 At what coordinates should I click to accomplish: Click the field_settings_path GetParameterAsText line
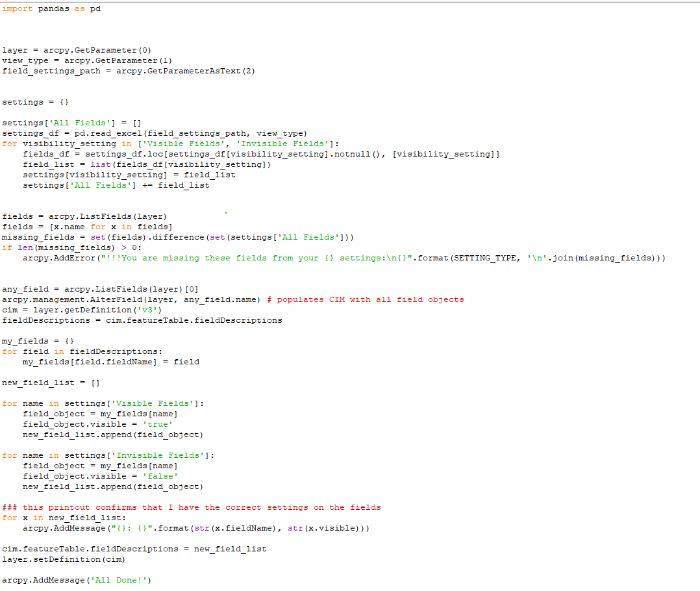[129, 71]
